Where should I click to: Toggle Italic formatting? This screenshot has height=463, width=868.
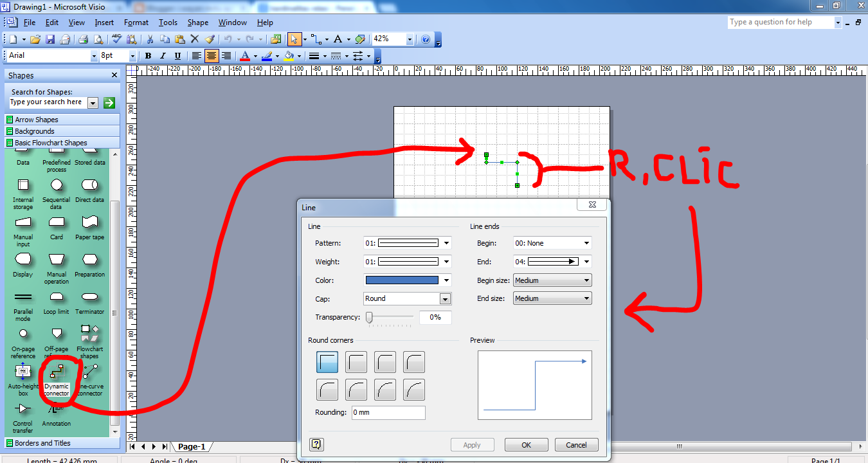[163, 56]
